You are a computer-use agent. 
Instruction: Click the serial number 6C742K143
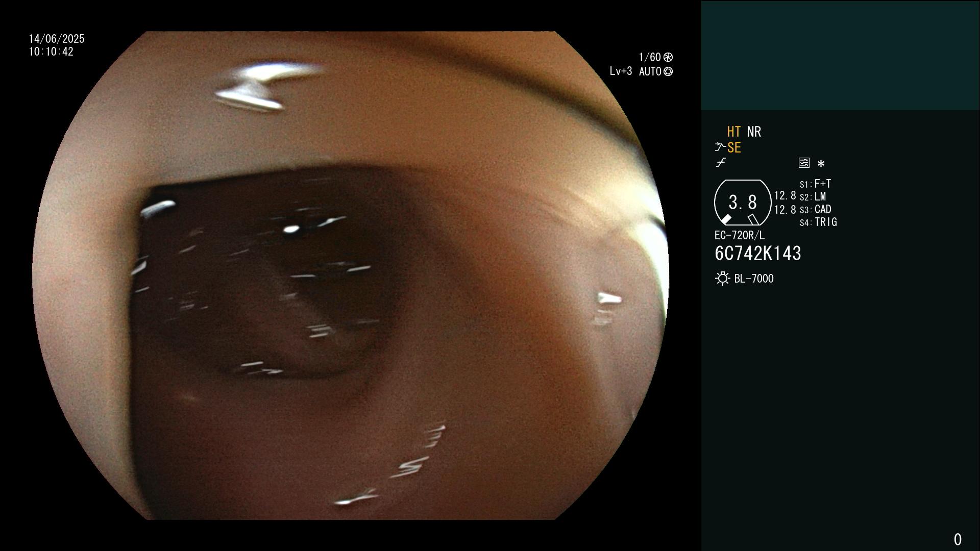pyautogui.click(x=758, y=254)
